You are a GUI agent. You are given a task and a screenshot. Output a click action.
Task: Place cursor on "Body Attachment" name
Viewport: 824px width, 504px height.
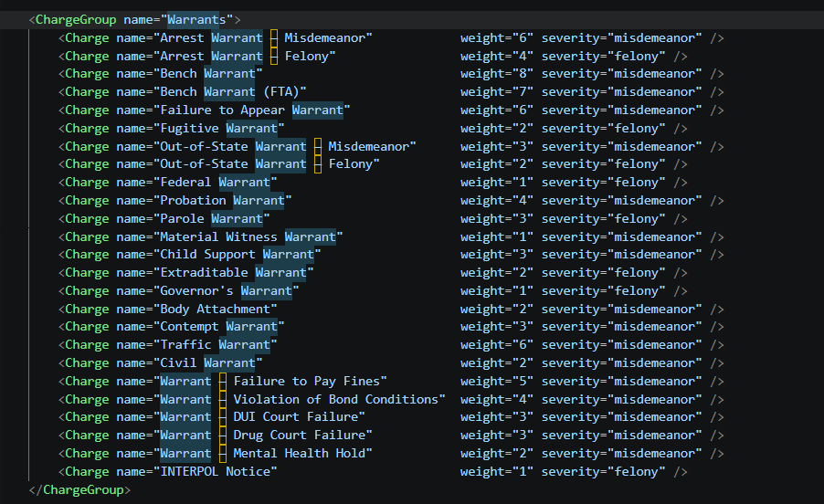point(215,310)
